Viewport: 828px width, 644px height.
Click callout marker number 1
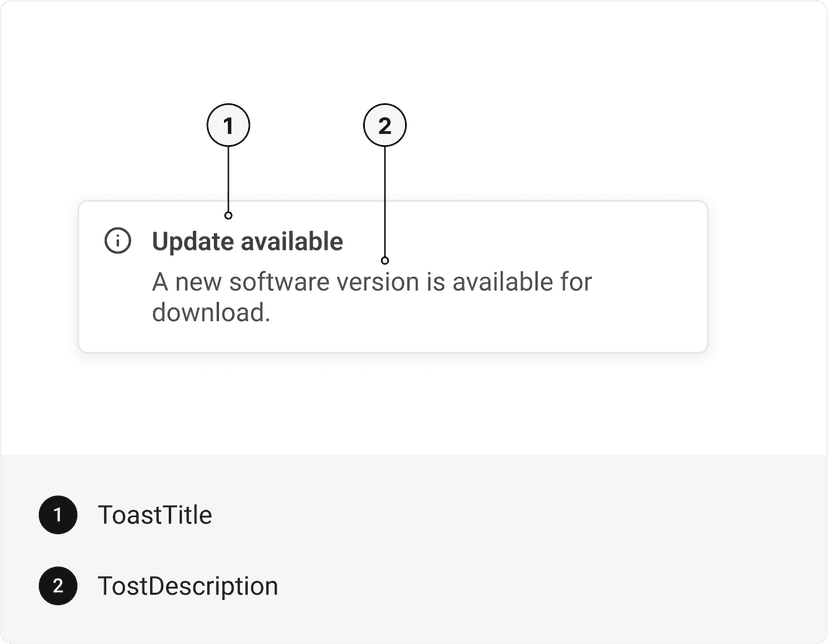point(229,125)
